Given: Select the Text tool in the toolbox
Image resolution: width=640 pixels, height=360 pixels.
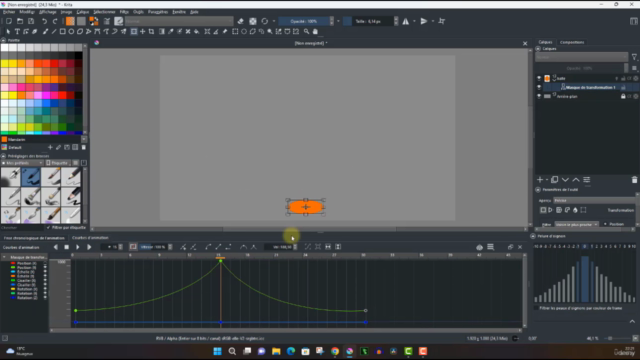Looking at the screenshot, I should [x=17, y=31].
